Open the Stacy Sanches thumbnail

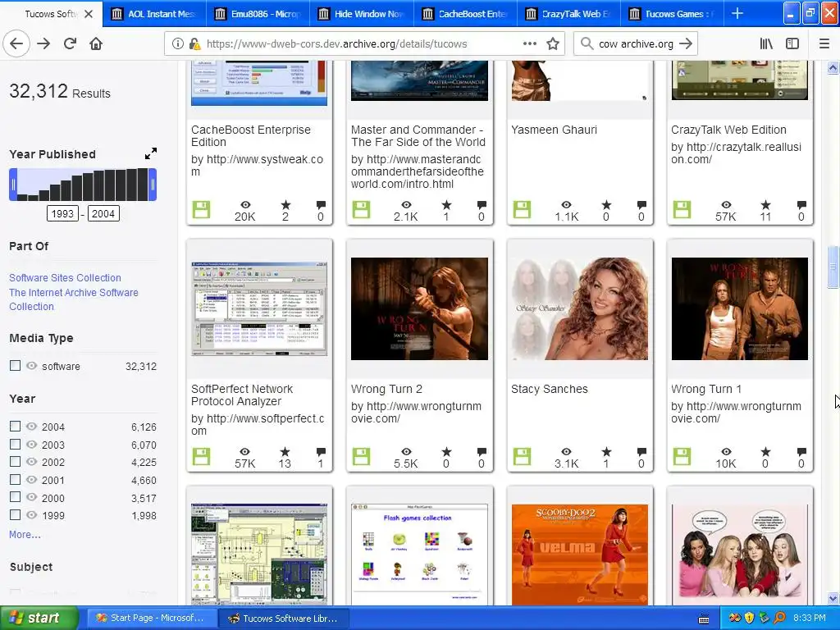click(x=580, y=309)
